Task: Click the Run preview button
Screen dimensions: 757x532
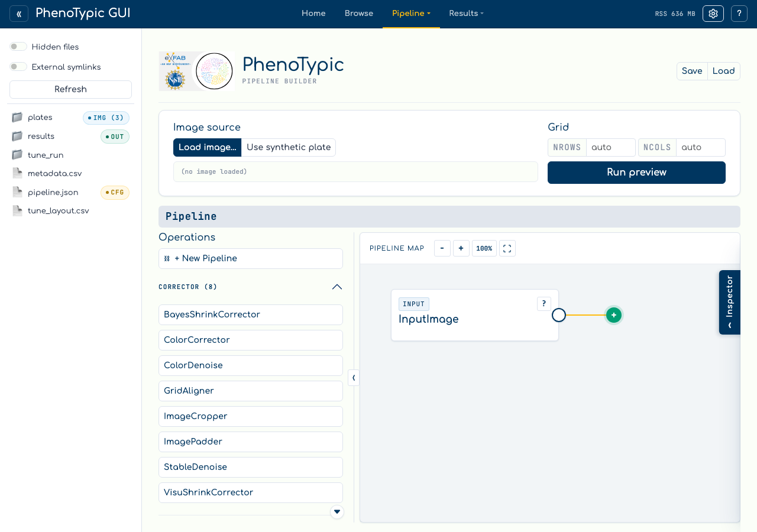Action: tap(636, 173)
